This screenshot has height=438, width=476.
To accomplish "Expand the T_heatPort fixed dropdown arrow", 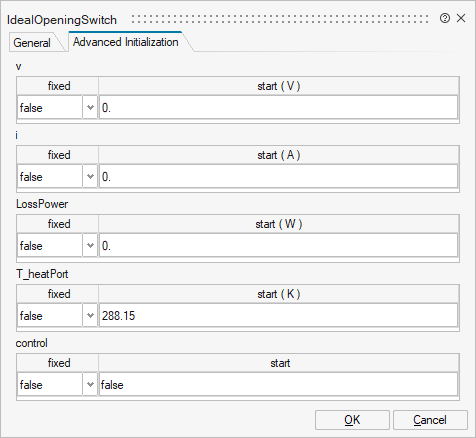I will pos(90,315).
